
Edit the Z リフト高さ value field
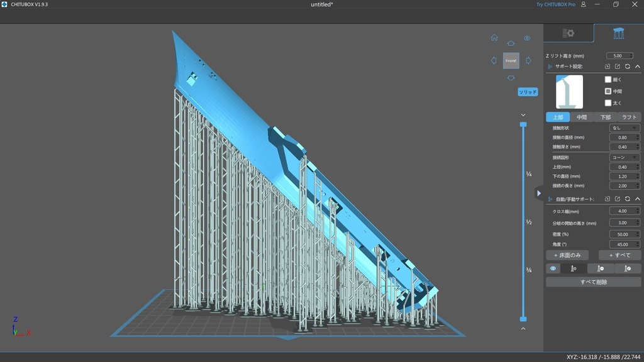pos(619,56)
